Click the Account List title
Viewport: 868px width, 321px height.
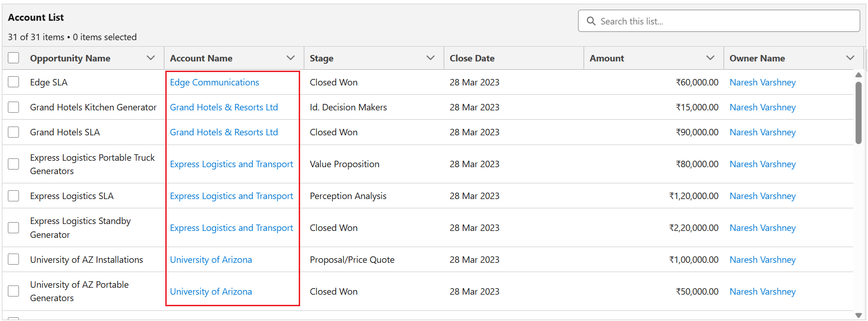pos(36,18)
